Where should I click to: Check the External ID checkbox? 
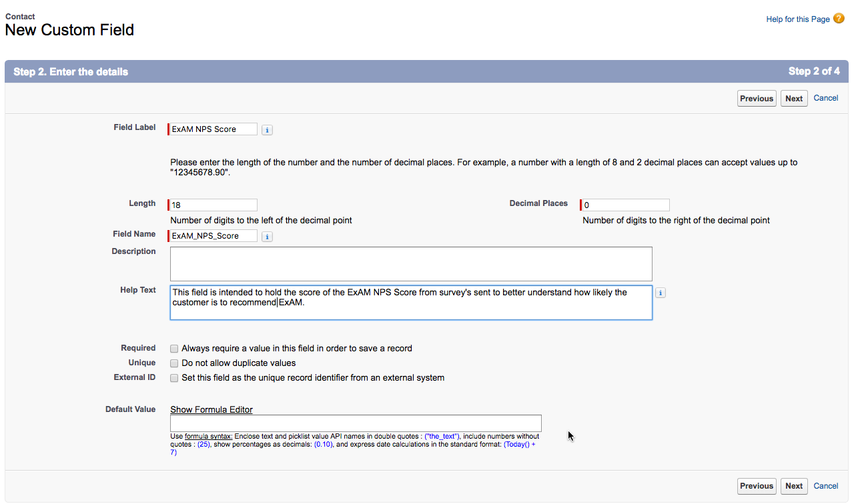pos(174,378)
